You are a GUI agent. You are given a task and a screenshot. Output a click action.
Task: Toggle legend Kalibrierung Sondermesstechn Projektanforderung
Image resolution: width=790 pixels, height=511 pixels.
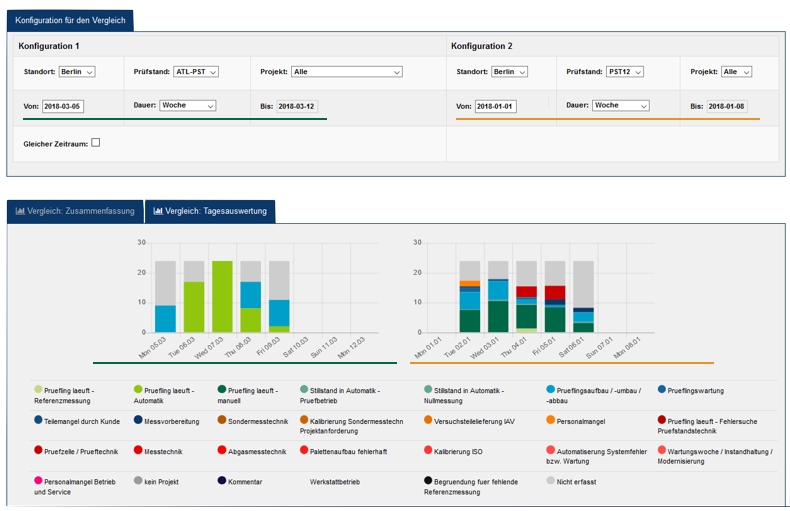click(352, 426)
